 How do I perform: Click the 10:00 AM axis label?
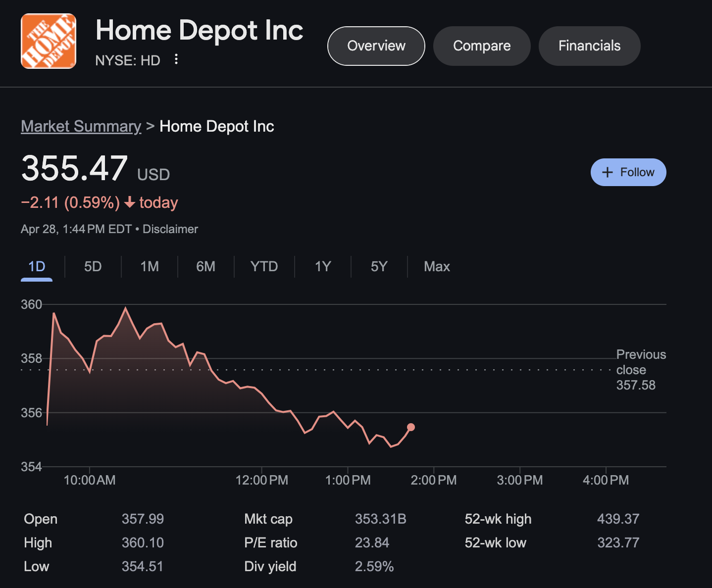coord(90,480)
